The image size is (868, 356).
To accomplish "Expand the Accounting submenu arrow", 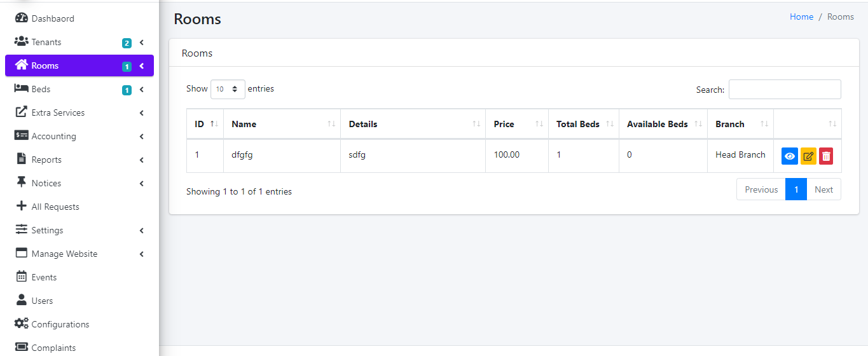I will coord(141,137).
